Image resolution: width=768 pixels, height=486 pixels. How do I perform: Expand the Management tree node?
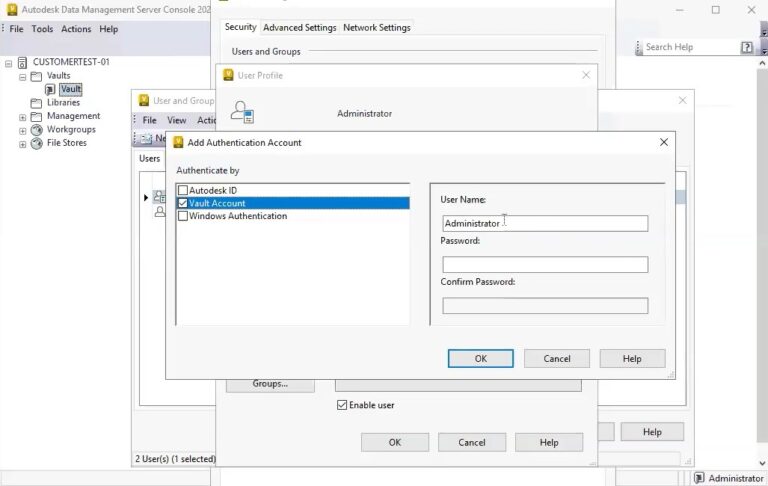[23, 117]
